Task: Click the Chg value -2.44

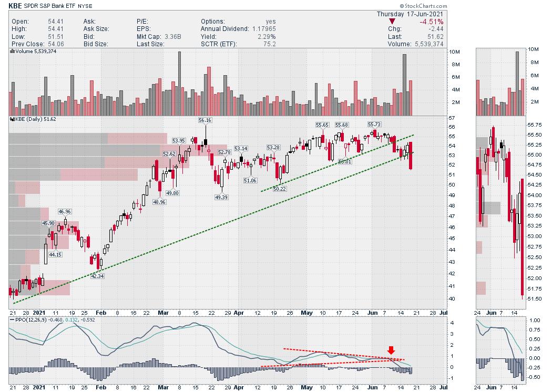Action: (436, 29)
